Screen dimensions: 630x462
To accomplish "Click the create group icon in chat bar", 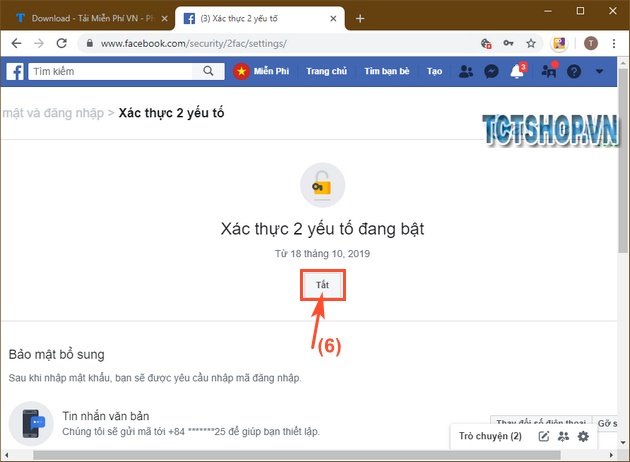I will click(563, 436).
